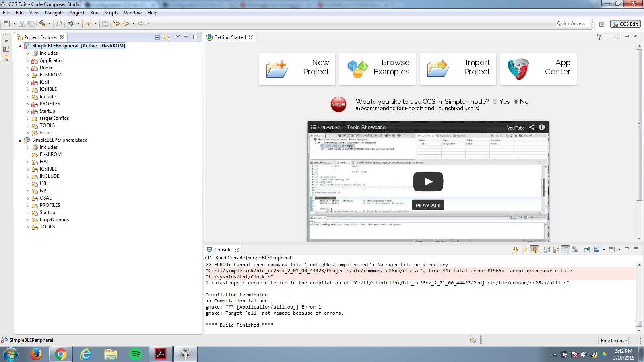Toggle Console error wrap arrows button
644x362 pixels.
[535, 249]
